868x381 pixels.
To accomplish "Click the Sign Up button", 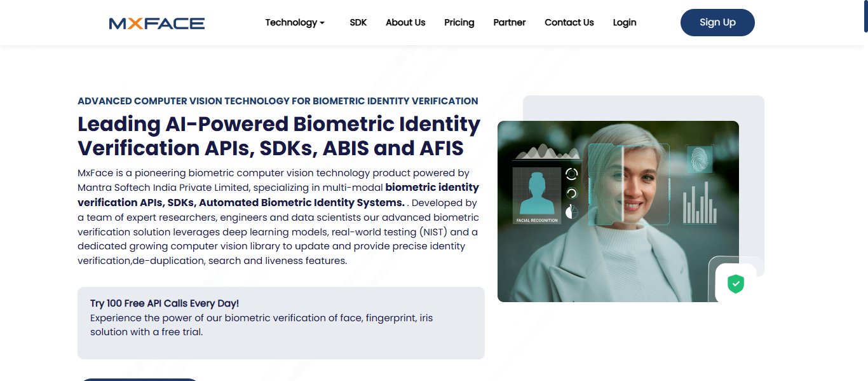I will pos(717,22).
